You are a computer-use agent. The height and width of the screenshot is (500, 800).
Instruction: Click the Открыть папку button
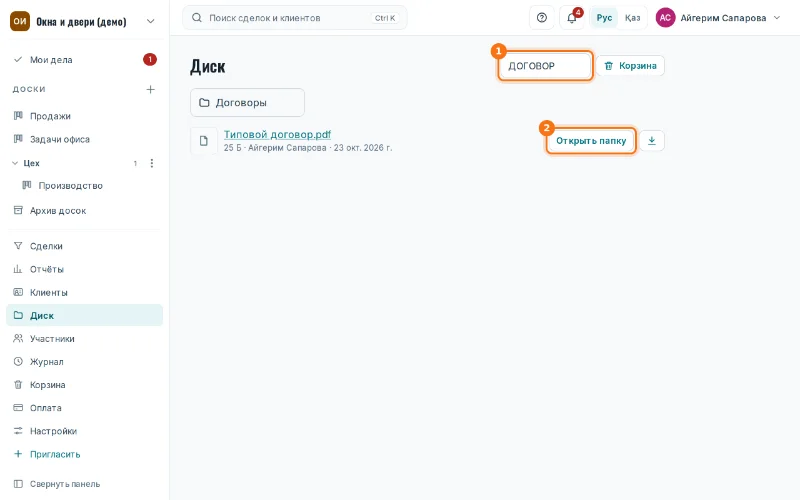pyautogui.click(x=591, y=141)
